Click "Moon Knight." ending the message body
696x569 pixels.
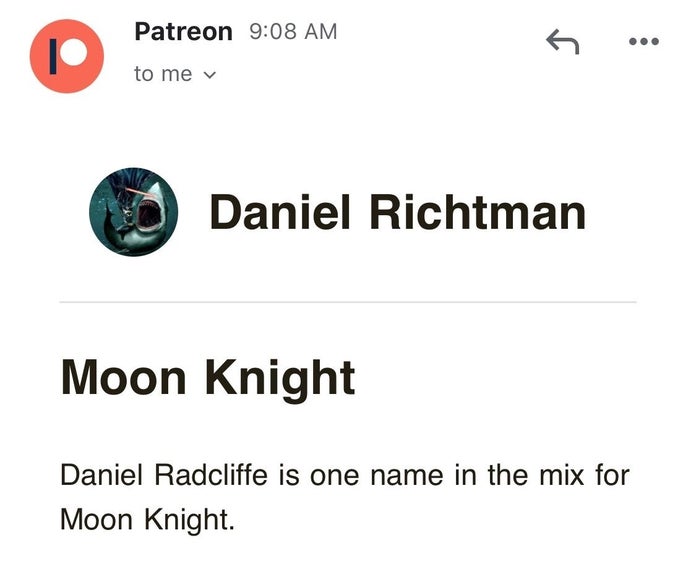147,520
